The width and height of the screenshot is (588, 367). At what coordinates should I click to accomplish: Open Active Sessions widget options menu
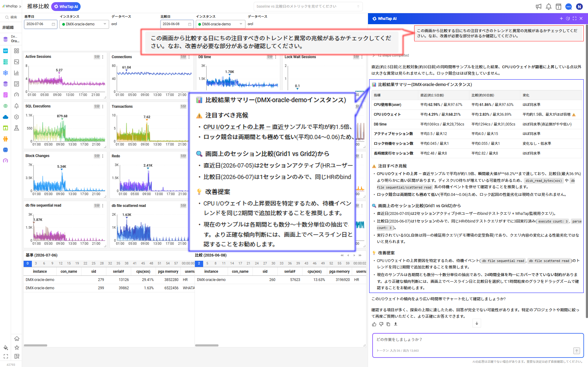(103, 57)
